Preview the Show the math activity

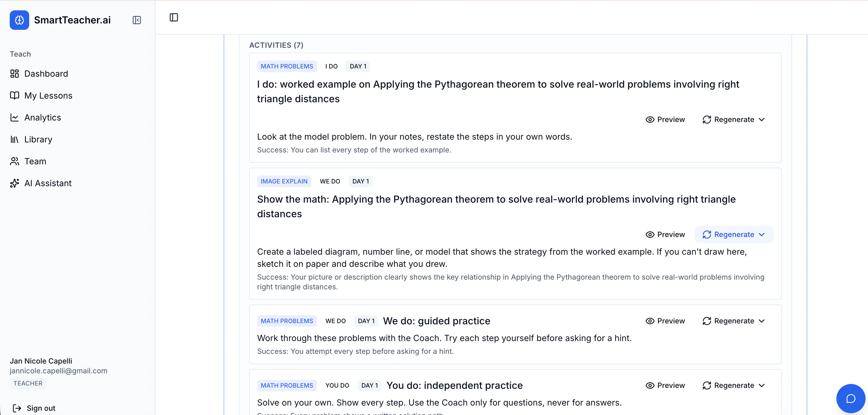665,235
